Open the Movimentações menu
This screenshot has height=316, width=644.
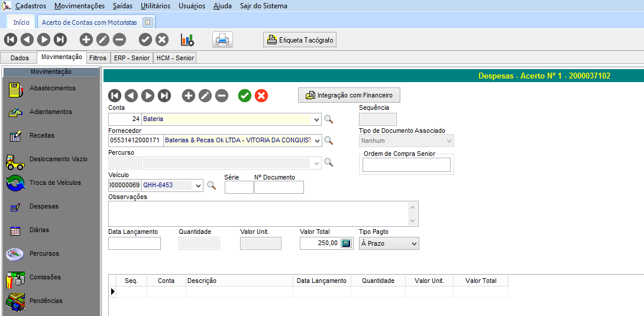79,6
